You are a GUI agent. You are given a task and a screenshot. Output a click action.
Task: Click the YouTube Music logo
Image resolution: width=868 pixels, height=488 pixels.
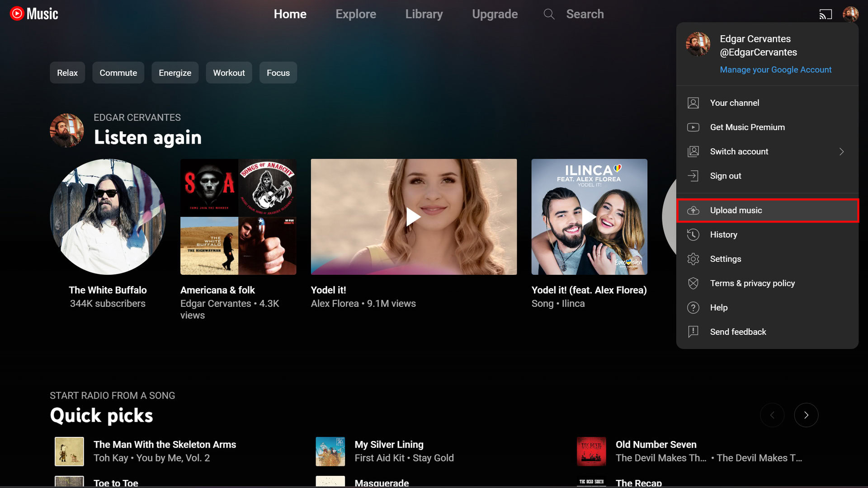tap(34, 14)
